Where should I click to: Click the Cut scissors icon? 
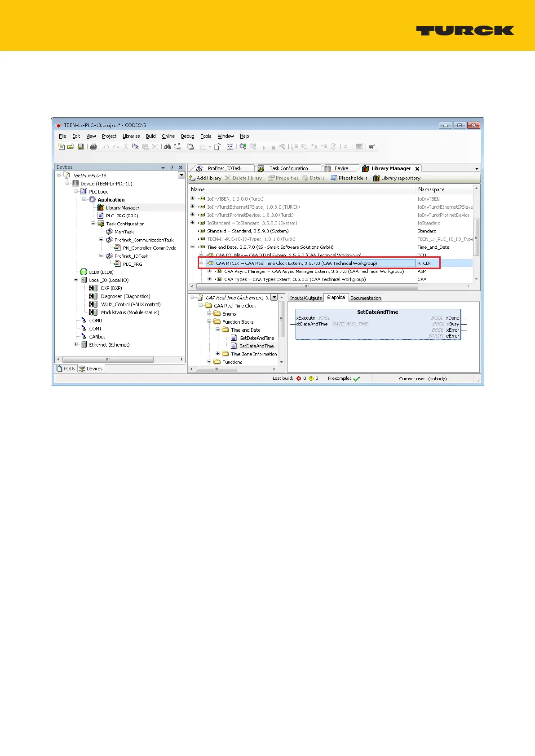click(125, 146)
